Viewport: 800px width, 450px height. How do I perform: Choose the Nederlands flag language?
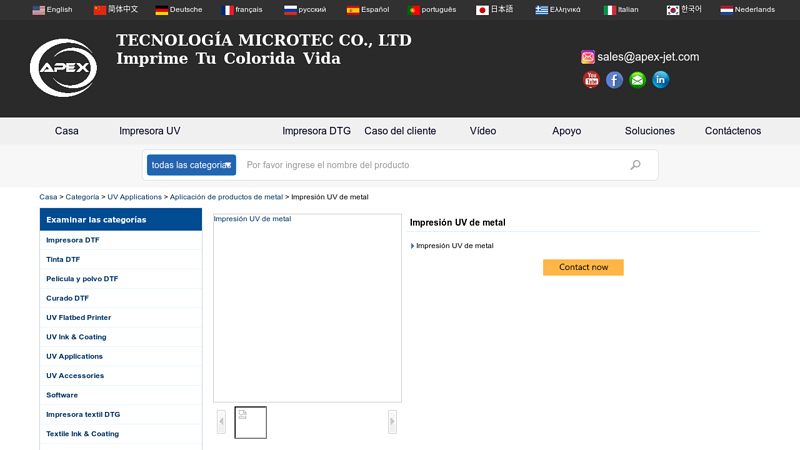[747, 10]
